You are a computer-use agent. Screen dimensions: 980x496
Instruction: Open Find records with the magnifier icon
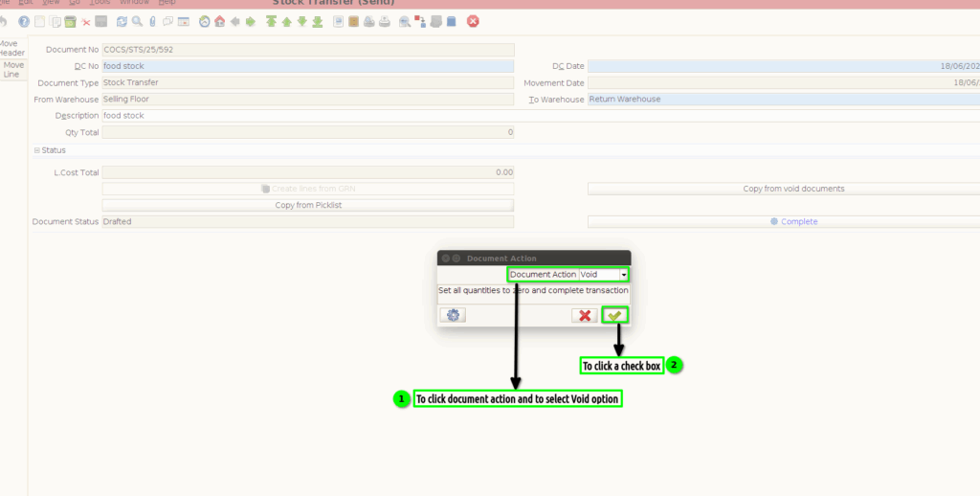(x=137, y=22)
